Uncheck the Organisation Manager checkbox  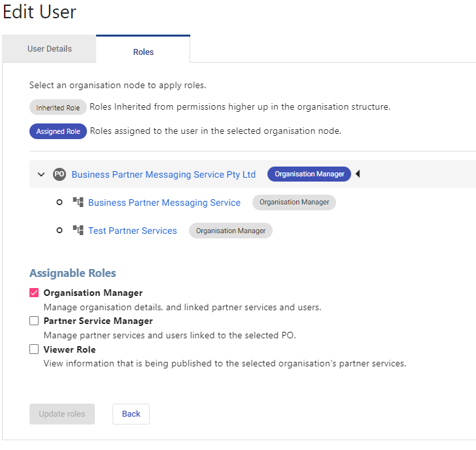[34, 293]
